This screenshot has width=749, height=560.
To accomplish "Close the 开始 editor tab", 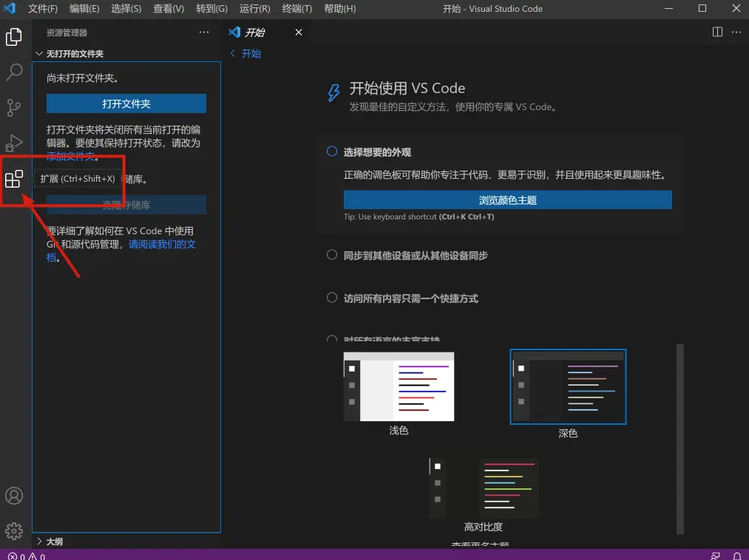I will (x=299, y=32).
